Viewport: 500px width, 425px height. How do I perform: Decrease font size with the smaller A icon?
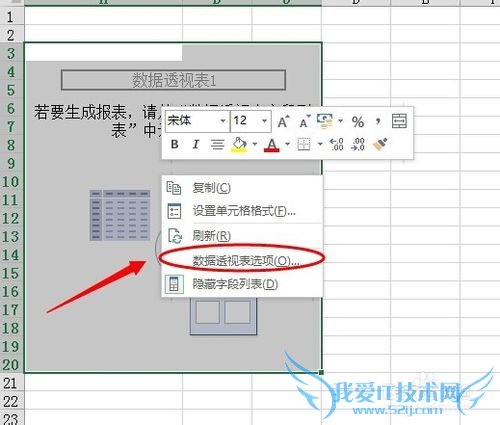304,122
